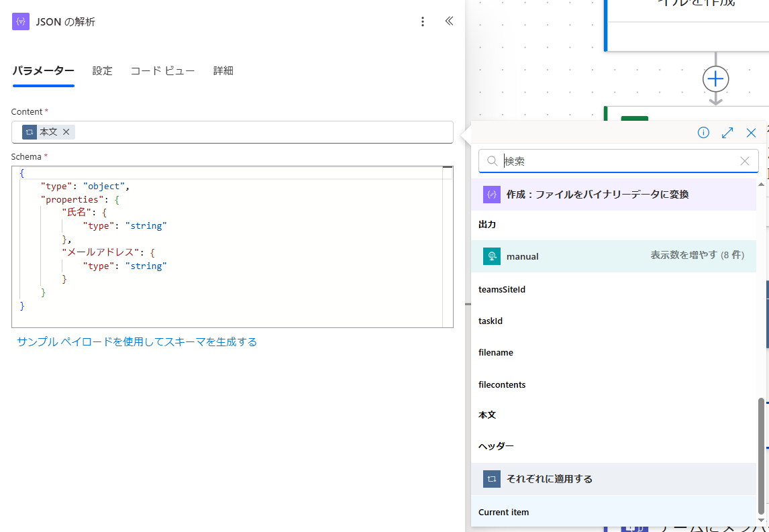Click the magnifier search icon

pos(492,161)
